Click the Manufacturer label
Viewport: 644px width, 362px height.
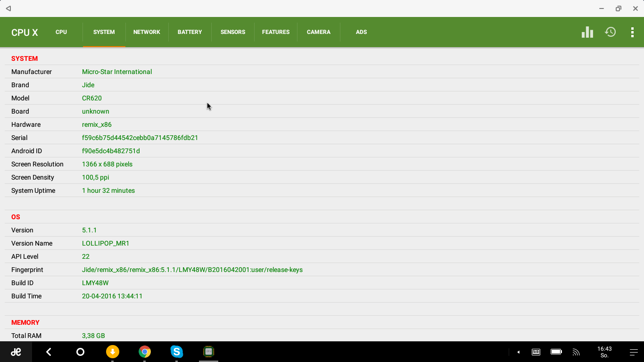pyautogui.click(x=32, y=72)
